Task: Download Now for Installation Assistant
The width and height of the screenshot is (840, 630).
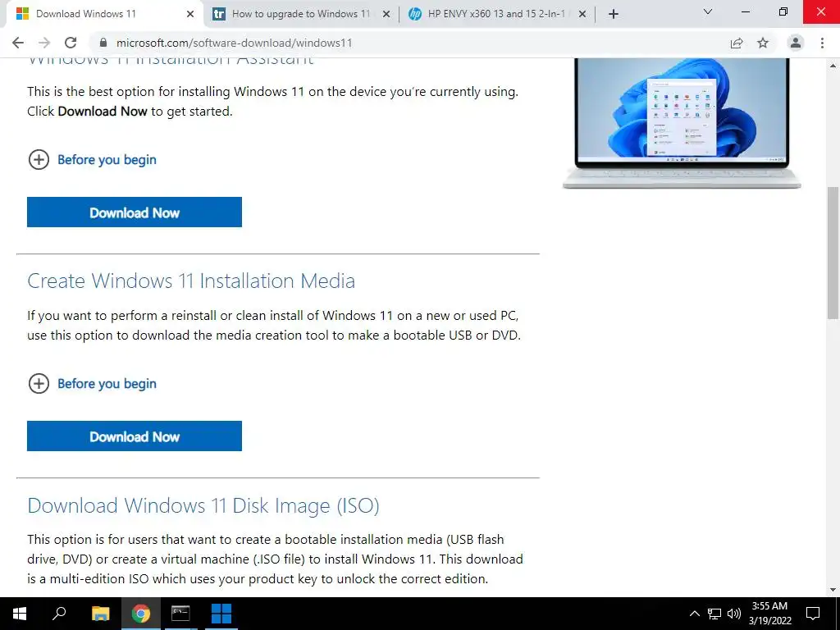Action: [x=135, y=212]
